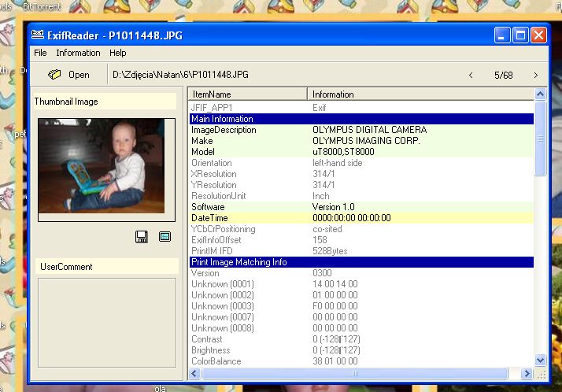Go to next image with right arrow
The height and width of the screenshot is (392, 562).
(x=536, y=76)
